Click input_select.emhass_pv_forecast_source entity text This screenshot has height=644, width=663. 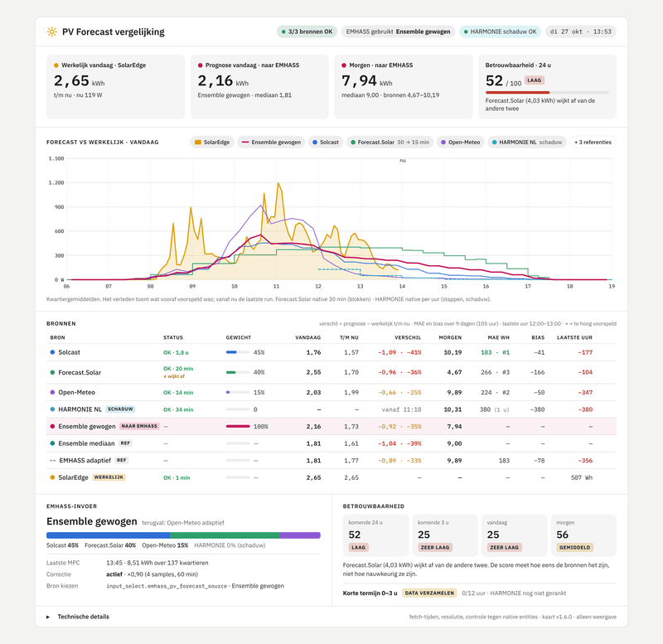167,586
